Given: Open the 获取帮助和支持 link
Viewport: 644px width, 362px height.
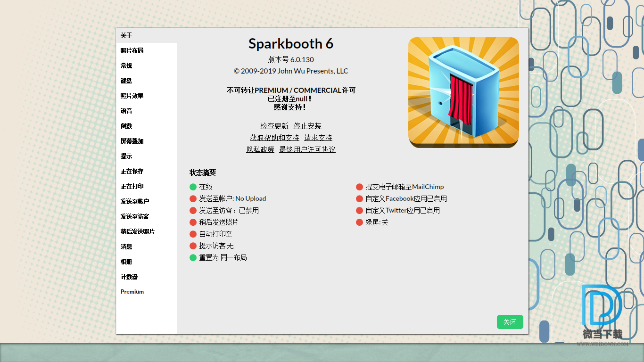Looking at the screenshot, I should pos(274,138).
